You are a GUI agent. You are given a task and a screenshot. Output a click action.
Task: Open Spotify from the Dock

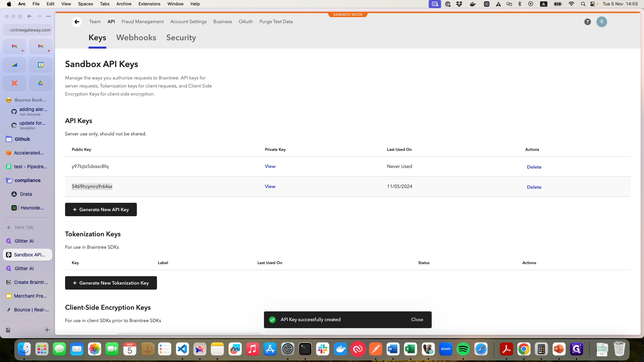point(463,349)
